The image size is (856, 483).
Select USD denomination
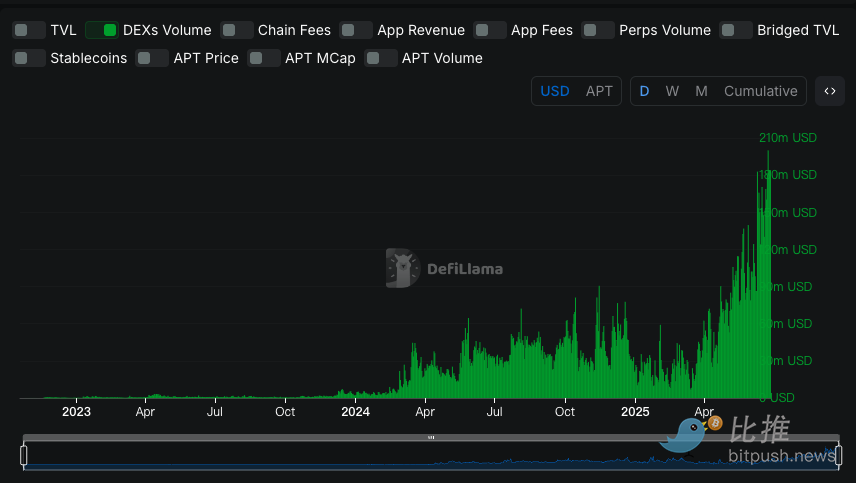coord(555,91)
